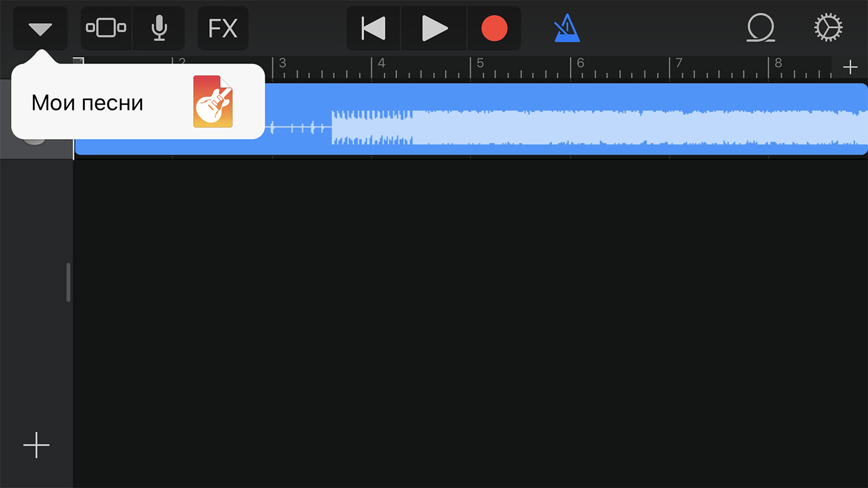Open song settings gear
The width and height of the screenshot is (868, 488).
(828, 28)
